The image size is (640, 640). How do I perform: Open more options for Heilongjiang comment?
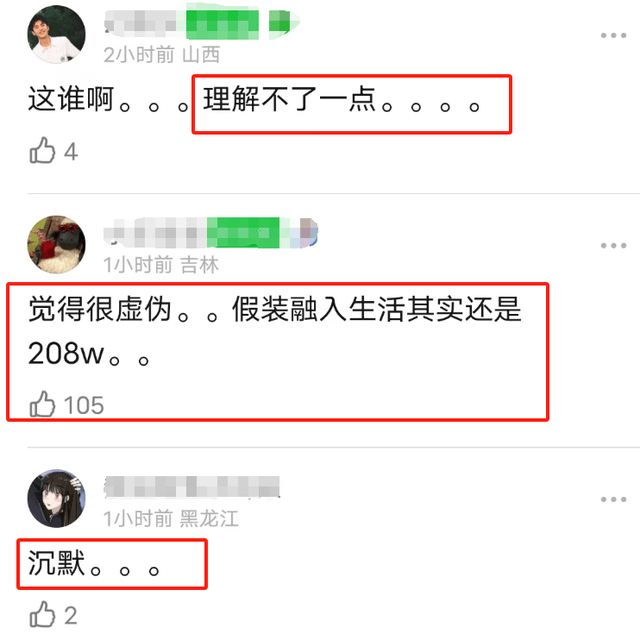tap(613, 499)
